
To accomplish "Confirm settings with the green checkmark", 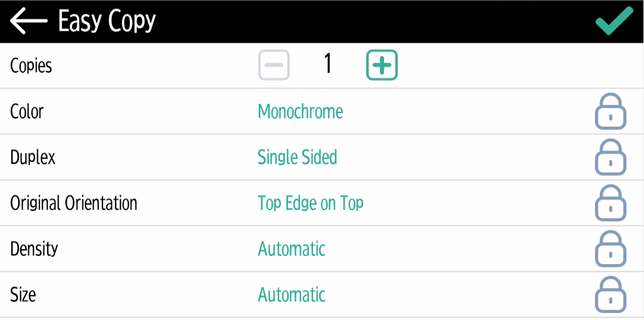I will 614,21.
